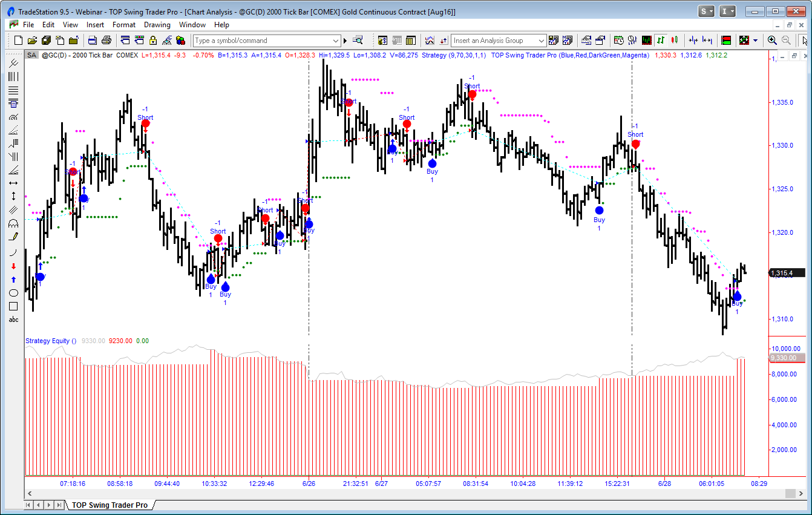The width and height of the screenshot is (812, 515).
Task: Select the Zoom In magnifier tool
Action: (x=772, y=41)
